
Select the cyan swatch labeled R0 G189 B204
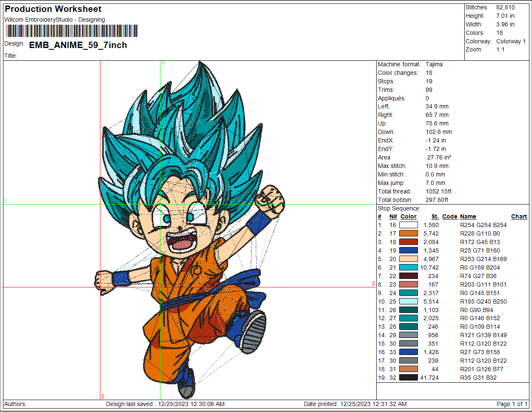coord(408,267)
